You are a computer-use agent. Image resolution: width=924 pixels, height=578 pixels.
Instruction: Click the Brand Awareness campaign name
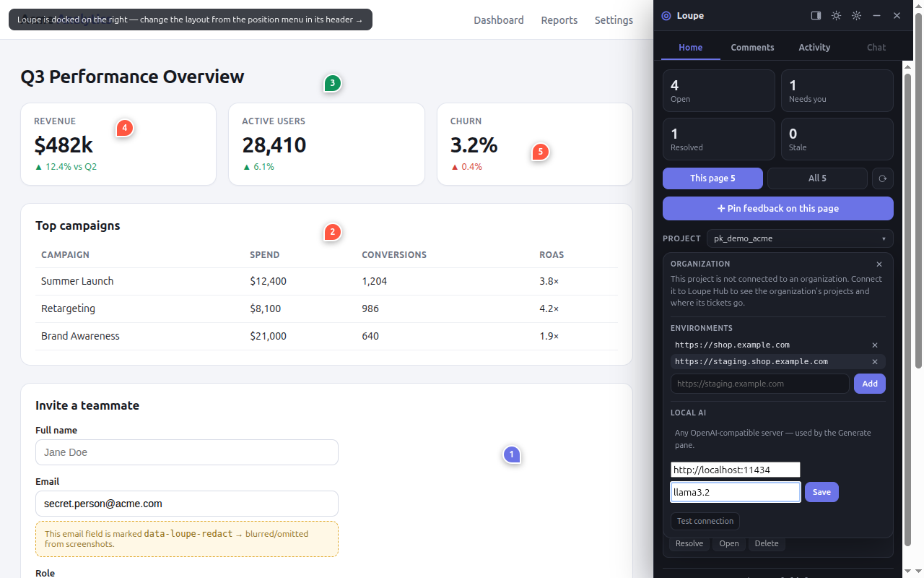(80, 336)
